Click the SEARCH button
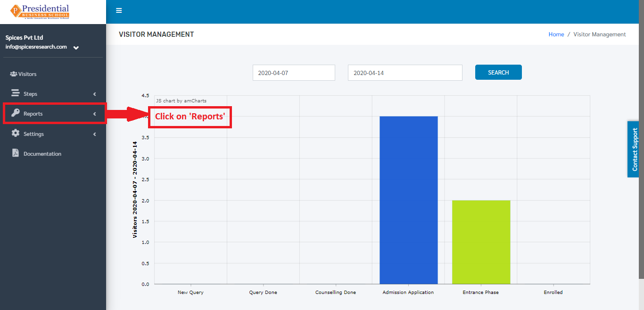The height and width of the screenshot is (310, 644). [498, 72]
